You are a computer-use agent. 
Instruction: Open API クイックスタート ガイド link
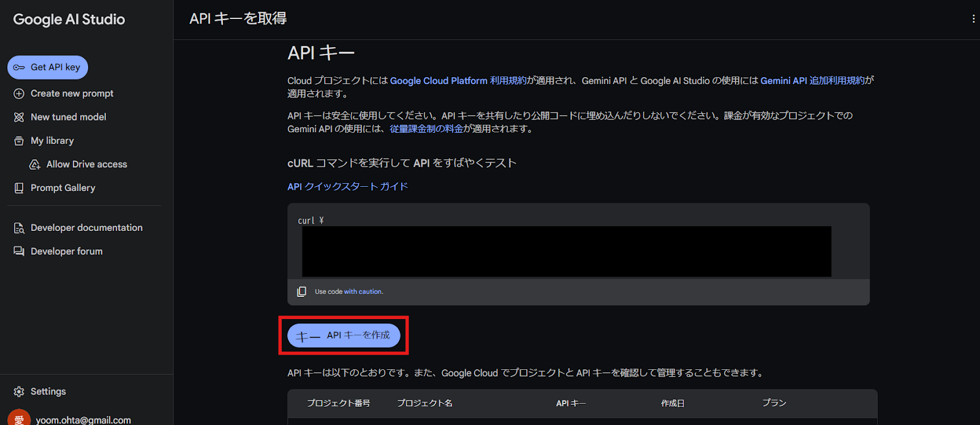click(347, 187)
